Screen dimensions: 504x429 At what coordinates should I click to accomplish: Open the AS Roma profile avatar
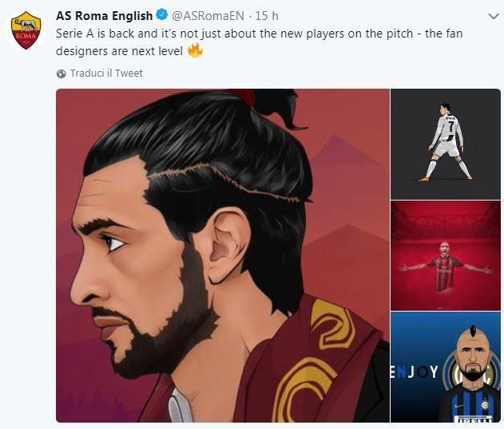[26, 31]
